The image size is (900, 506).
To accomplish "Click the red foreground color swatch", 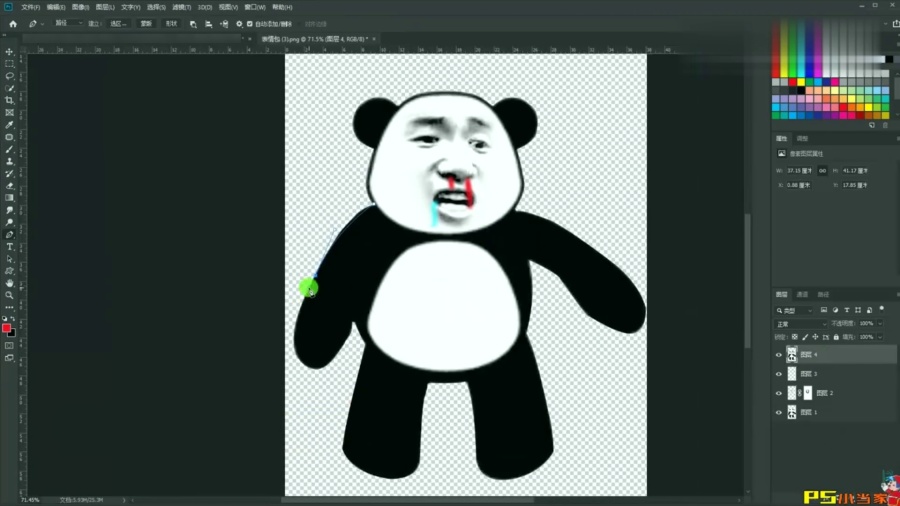I will 6,328.
